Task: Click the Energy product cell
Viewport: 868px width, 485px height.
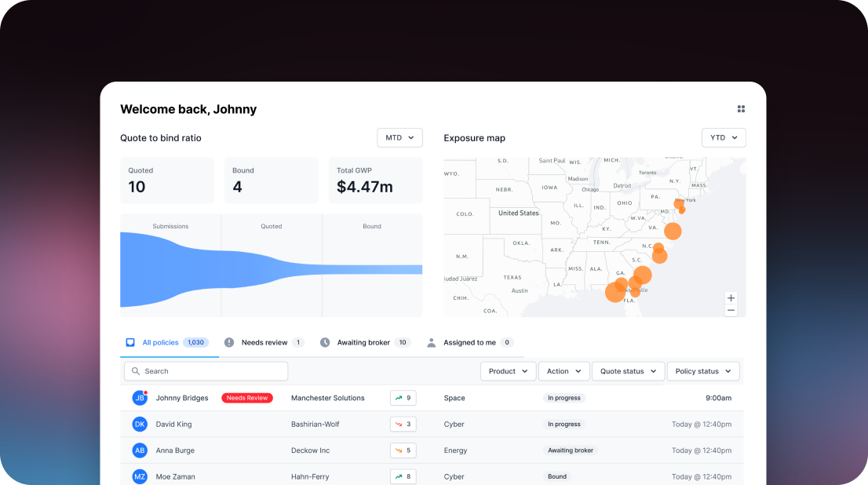Action: [x=456, y=450]
